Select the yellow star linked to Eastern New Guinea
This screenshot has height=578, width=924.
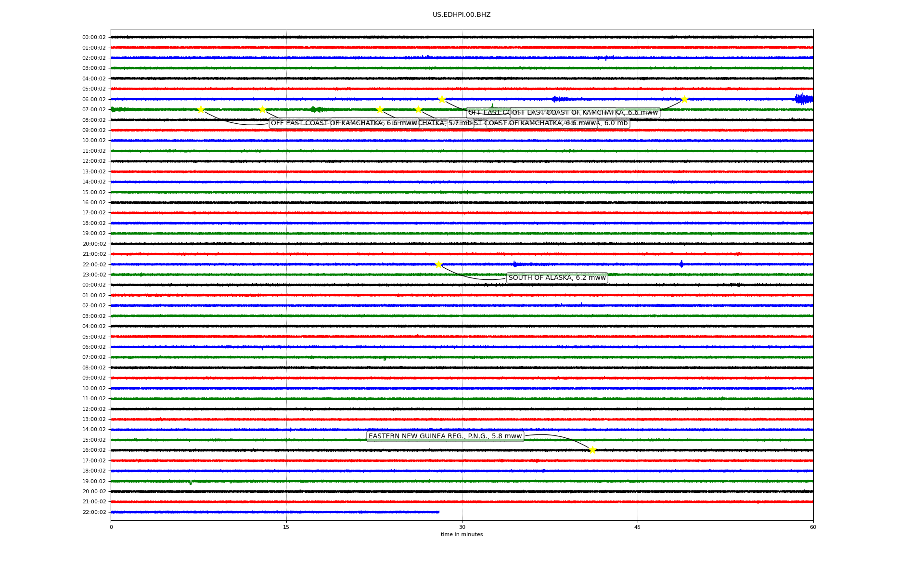tap(592, 450)
